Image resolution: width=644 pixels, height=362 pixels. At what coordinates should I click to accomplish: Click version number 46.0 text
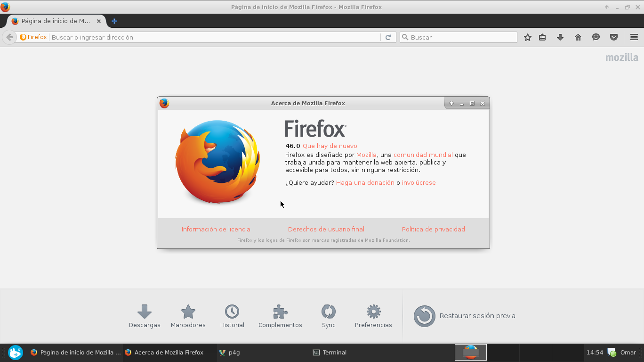tap(292, 146)
